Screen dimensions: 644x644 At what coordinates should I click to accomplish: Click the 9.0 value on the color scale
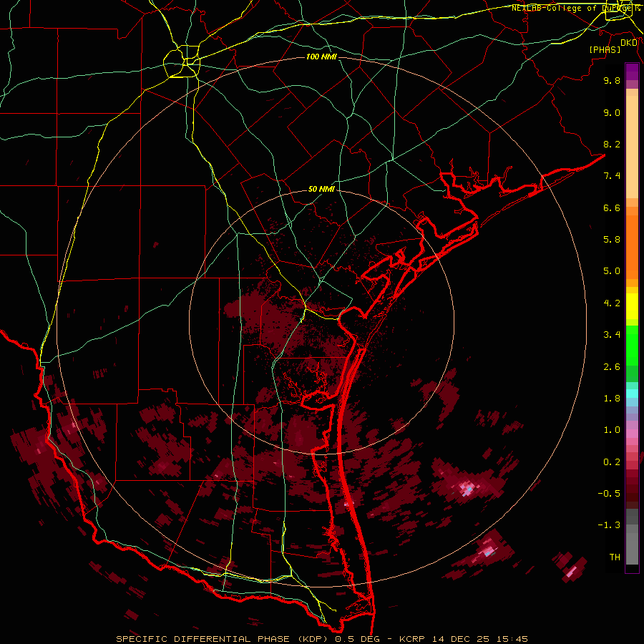pos(612,112)
